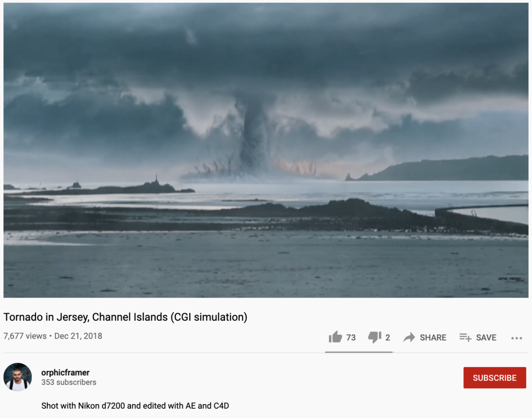Click the video title Tornado in Jersey
Viewport: 532px width, 418px height.
pos(125,317)
